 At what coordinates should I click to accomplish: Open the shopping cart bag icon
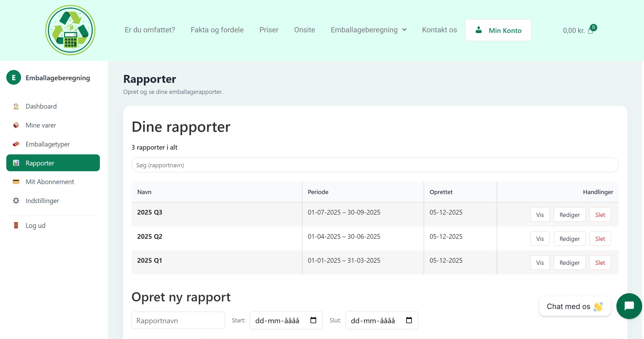[x=590, y=31]
